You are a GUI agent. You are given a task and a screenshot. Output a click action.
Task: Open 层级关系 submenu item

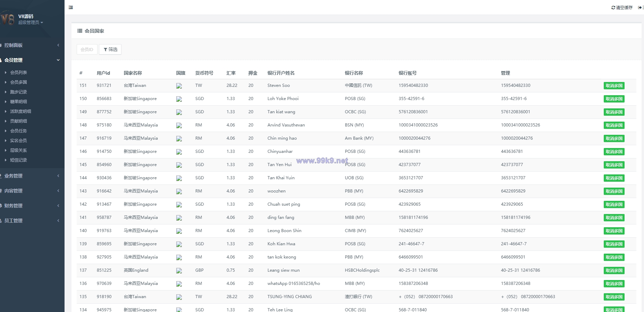click(18, 150)
